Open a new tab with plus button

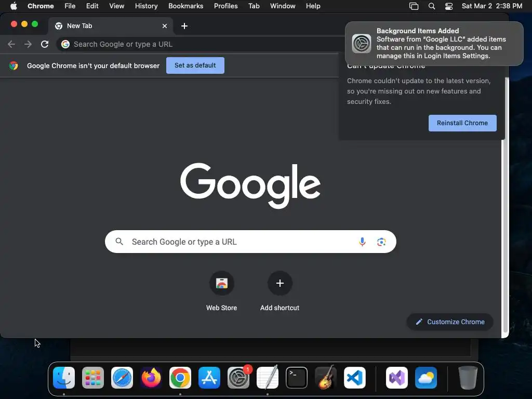tap(184, 26)
